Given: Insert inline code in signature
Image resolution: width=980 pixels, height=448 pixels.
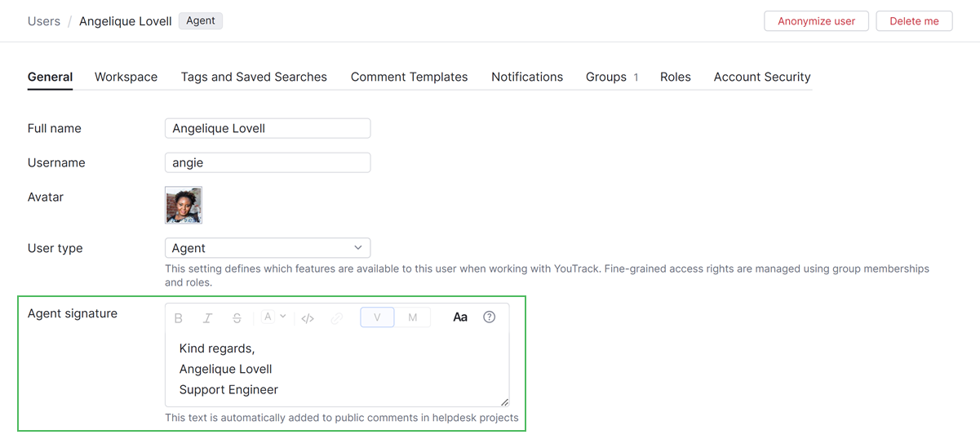Looking at the screenshot, I should [308, 318].
